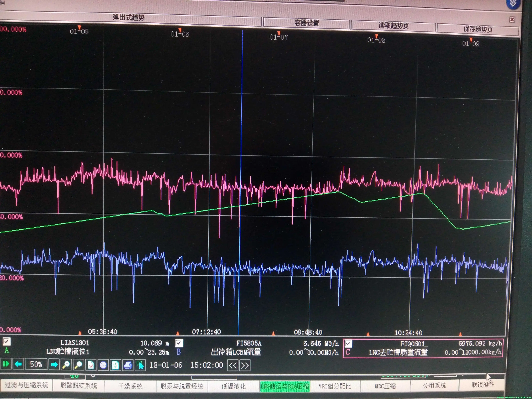Click the 容器设置 button
This screenshot has width=532, height=399.
[306, 23]
